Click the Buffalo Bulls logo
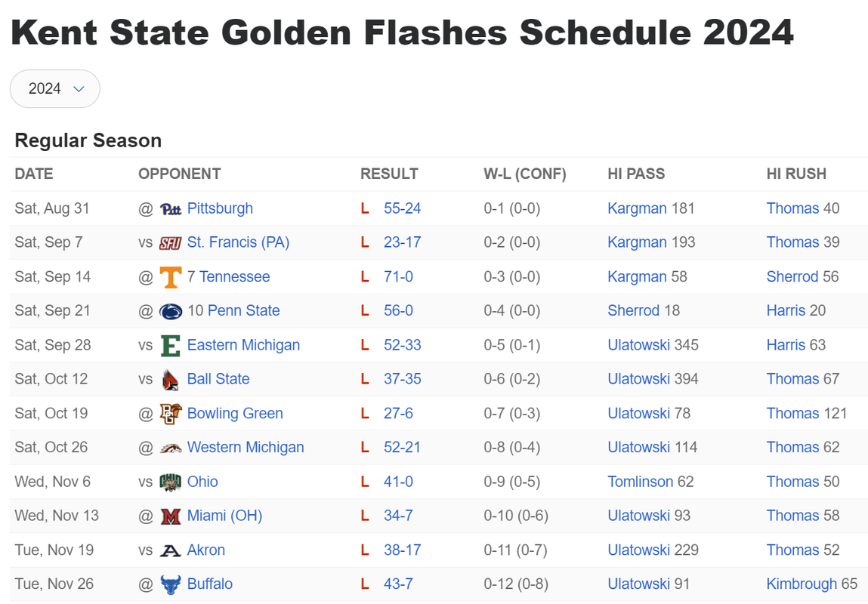The width and height of the screenshot is (868, 604). 171,584
